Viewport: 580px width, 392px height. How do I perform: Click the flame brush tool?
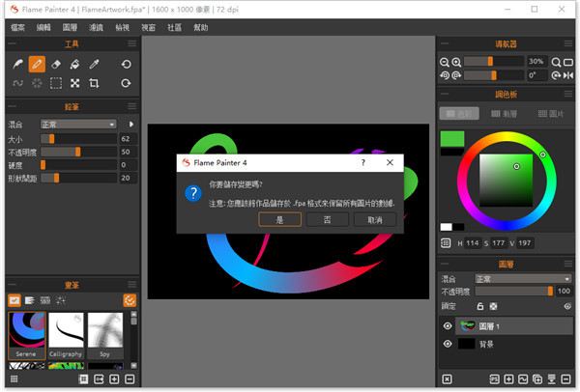click(x=16, y=64)
